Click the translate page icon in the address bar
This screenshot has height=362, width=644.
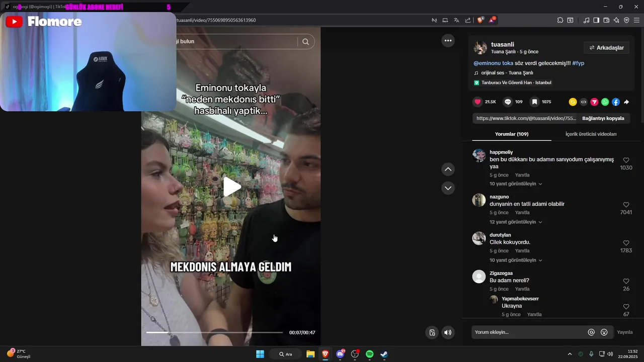pos(456,20)
